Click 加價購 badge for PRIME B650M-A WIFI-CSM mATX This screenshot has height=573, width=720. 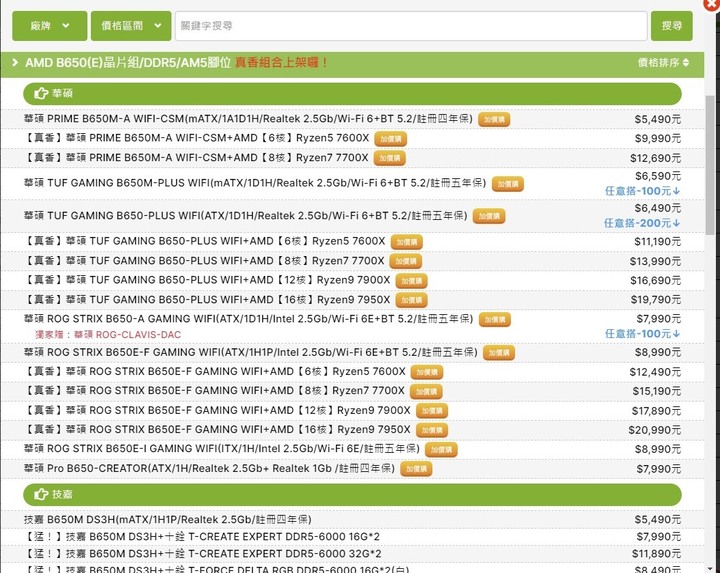click(494, 119)
